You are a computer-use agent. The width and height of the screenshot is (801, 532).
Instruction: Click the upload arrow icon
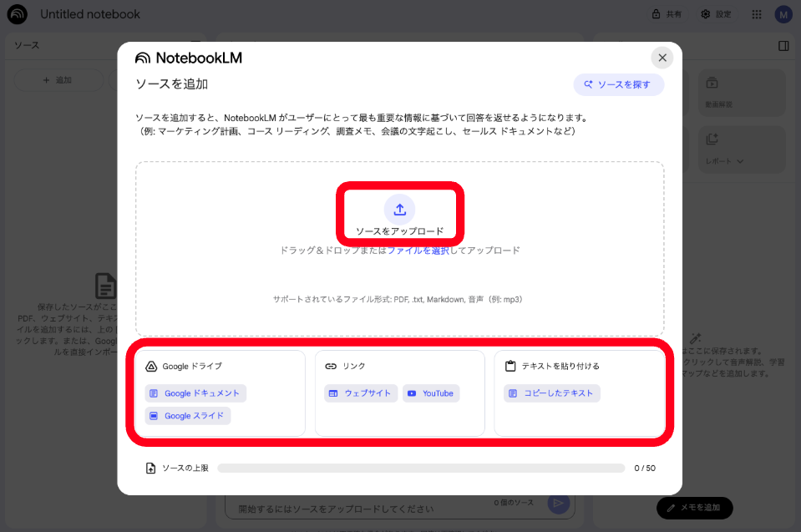pos(399,210)
